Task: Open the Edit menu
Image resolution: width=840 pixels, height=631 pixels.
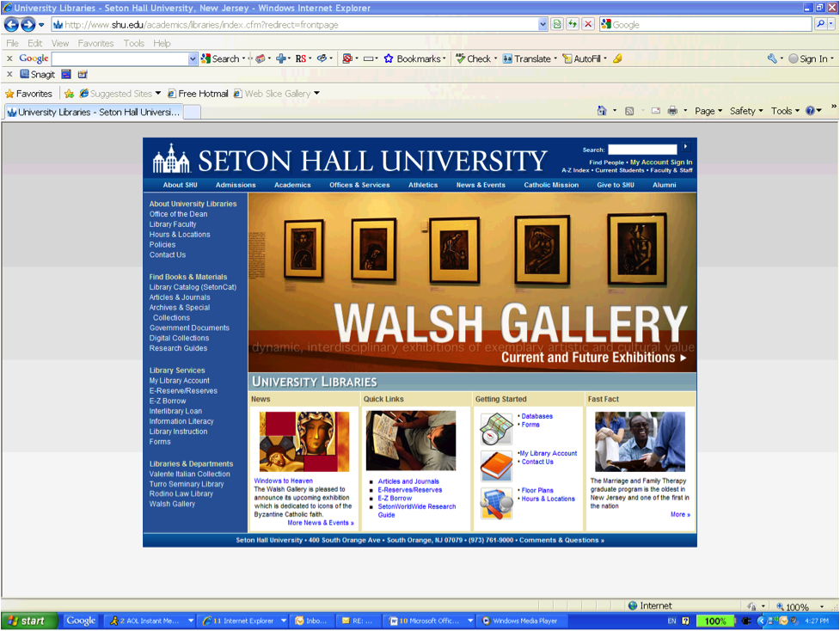Action: pos(35,43)
